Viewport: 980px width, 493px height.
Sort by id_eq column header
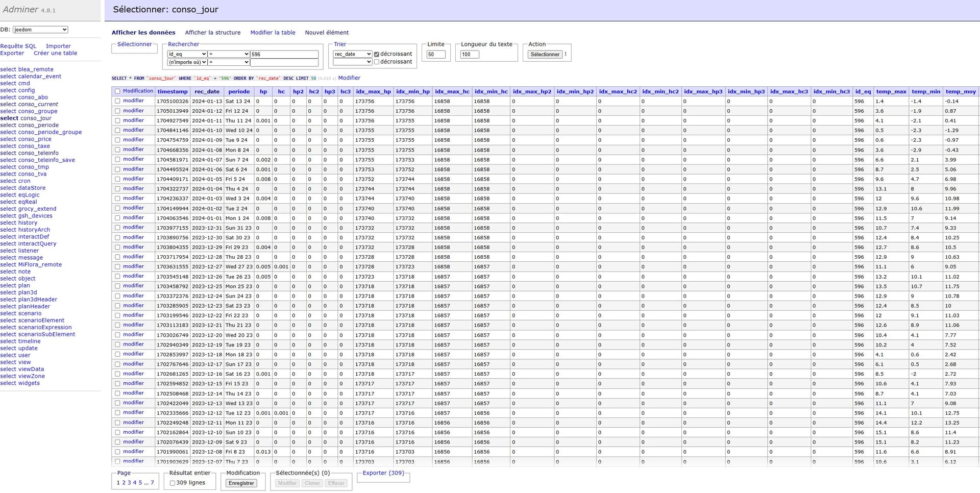(863, 92)
